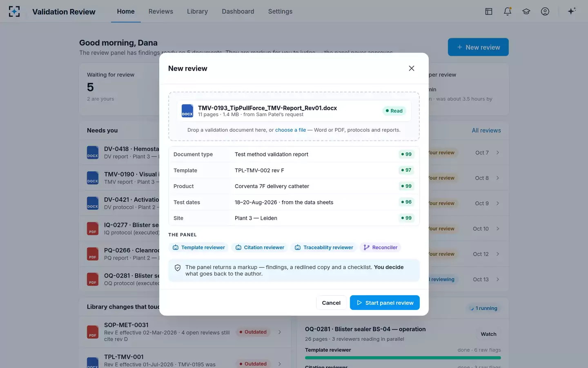Switch to the Home tab

(126, 11)
